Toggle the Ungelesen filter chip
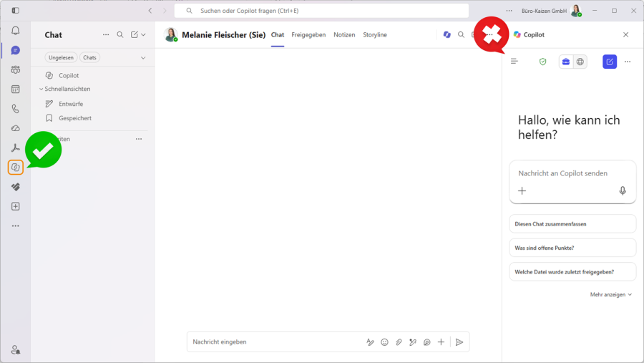The image size is (644, 363). tap(61, 57)
